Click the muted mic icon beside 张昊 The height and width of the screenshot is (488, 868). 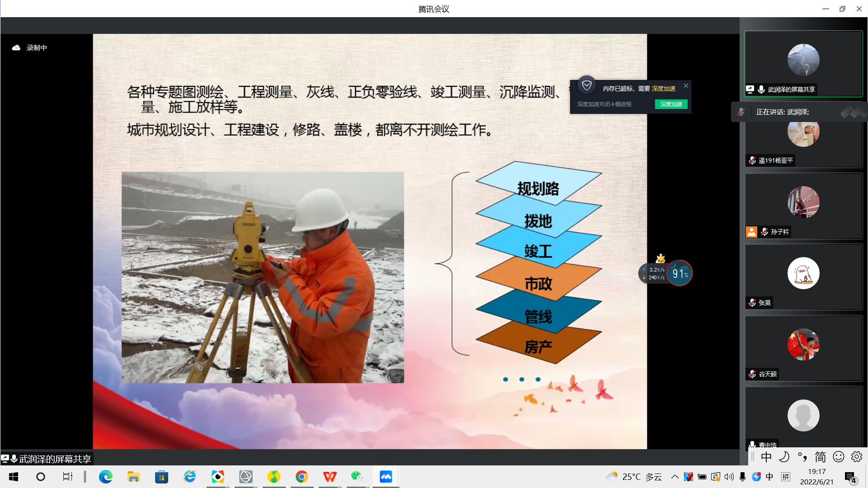pos(752,303)
